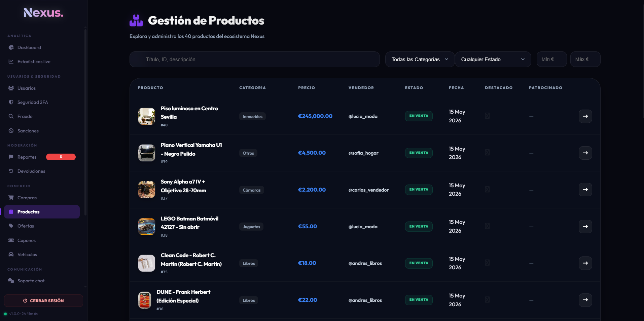
Task: Click the DUNE book thumbnail
Action: [x=145, y=300]
